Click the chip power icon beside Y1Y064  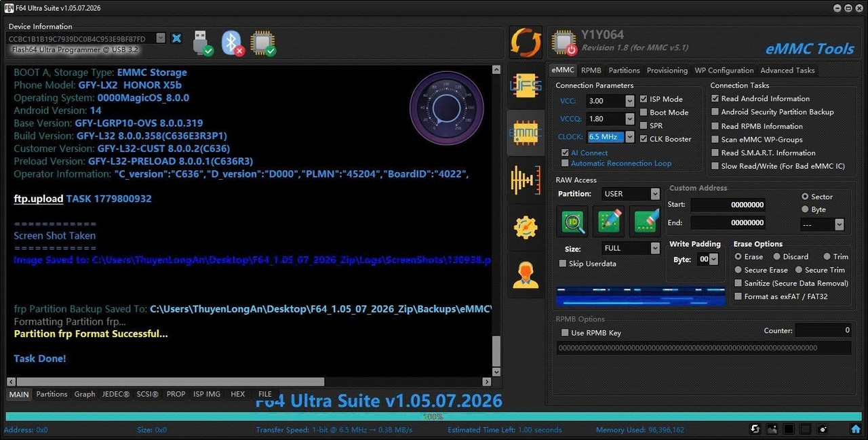564,43
